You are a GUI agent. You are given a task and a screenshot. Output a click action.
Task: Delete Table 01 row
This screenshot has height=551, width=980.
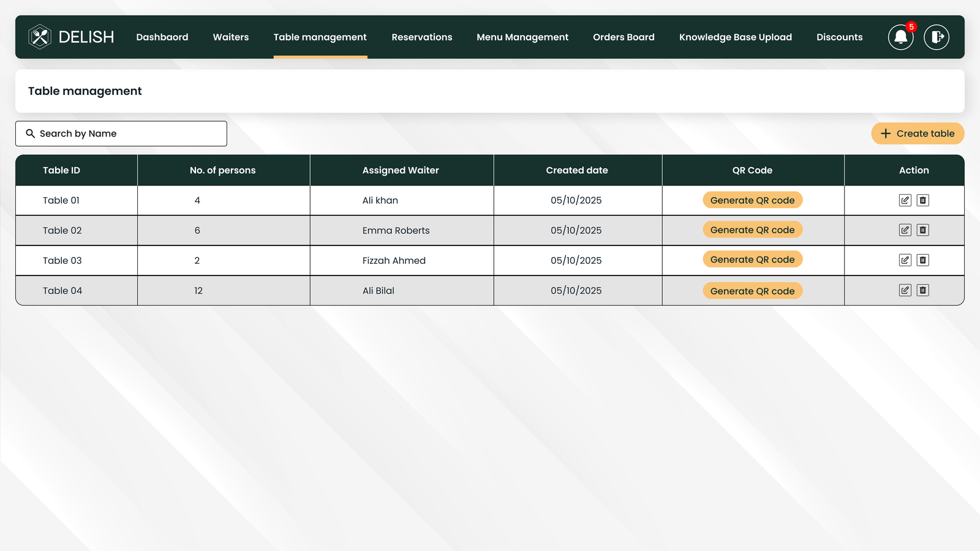click(923, 200)
